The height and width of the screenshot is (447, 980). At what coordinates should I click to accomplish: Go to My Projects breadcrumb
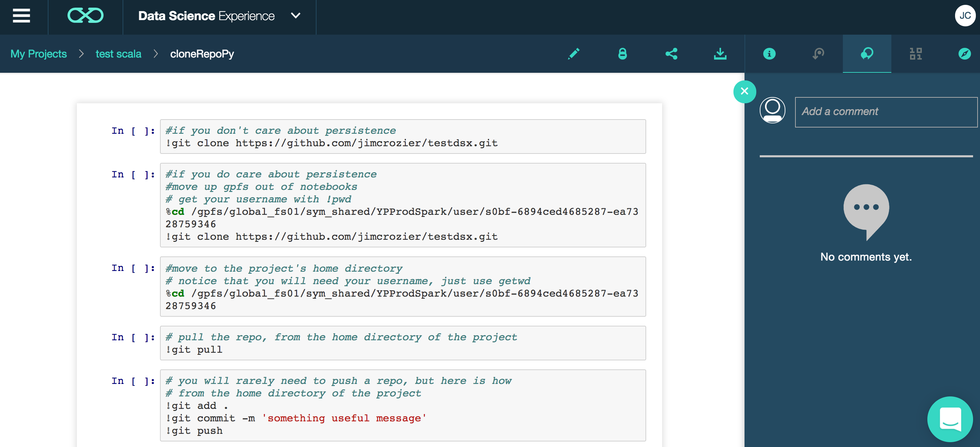[x=38, y=54]
